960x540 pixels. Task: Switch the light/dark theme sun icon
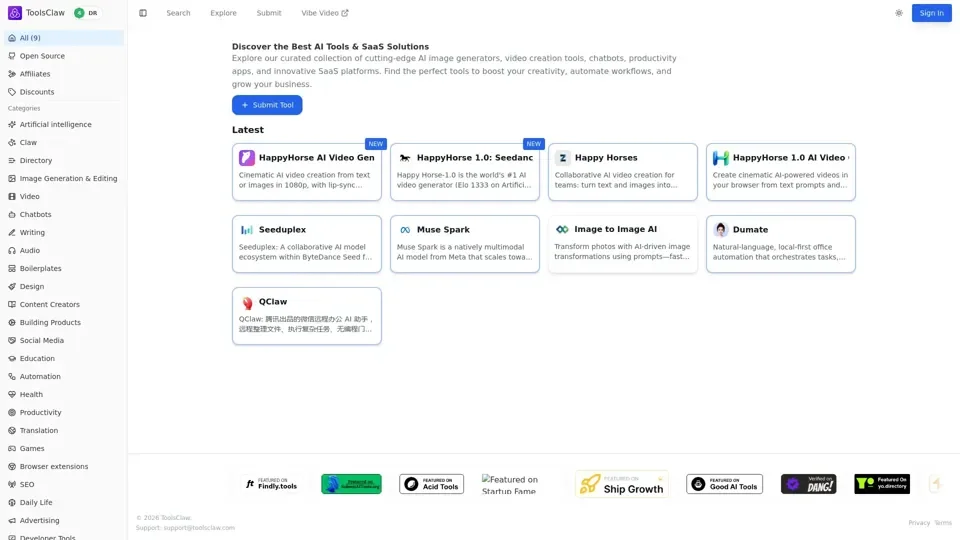pos(899,13)
